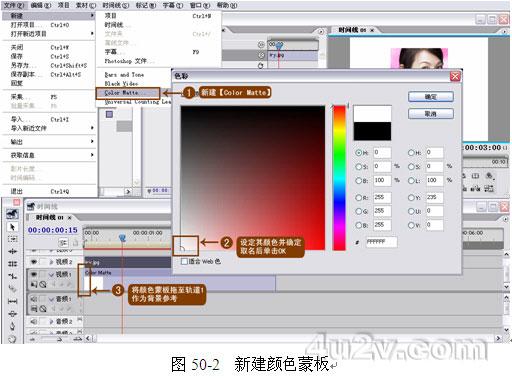Pick a color in the saturation gradient field

pyautogui.click(x=253, y=178)
